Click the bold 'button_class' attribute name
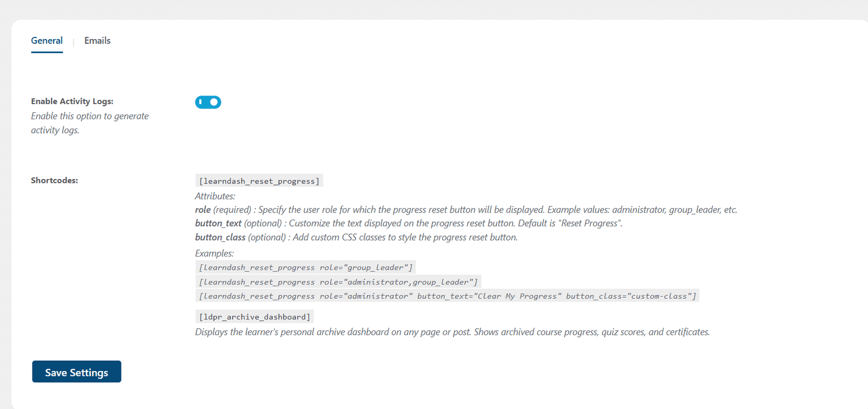 click(x=220, y=238)
